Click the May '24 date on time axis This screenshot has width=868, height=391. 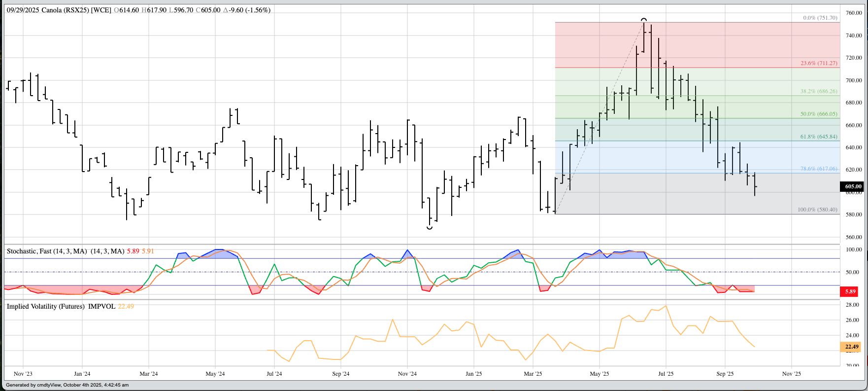click(215, 374)
